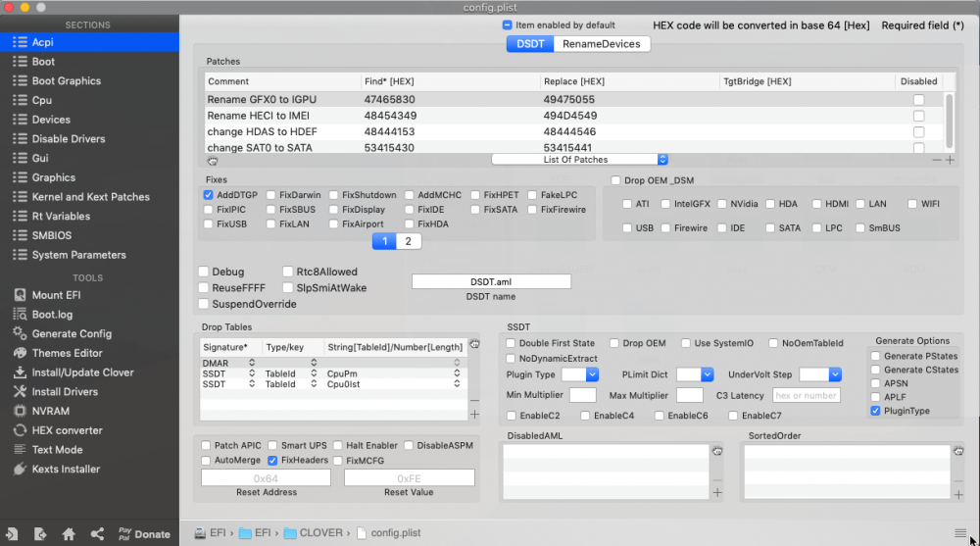
Task: Click the SortedOrder list icon
Action: pos(958,451)
